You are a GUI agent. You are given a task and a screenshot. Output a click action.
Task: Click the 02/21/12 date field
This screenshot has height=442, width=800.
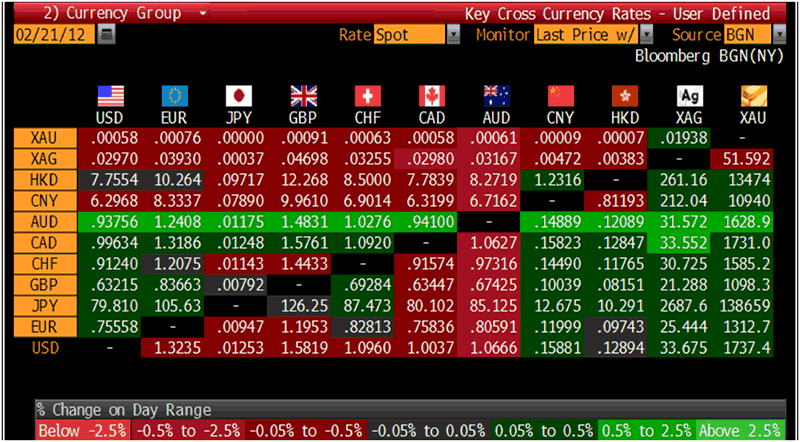click(x=55, y=35)
